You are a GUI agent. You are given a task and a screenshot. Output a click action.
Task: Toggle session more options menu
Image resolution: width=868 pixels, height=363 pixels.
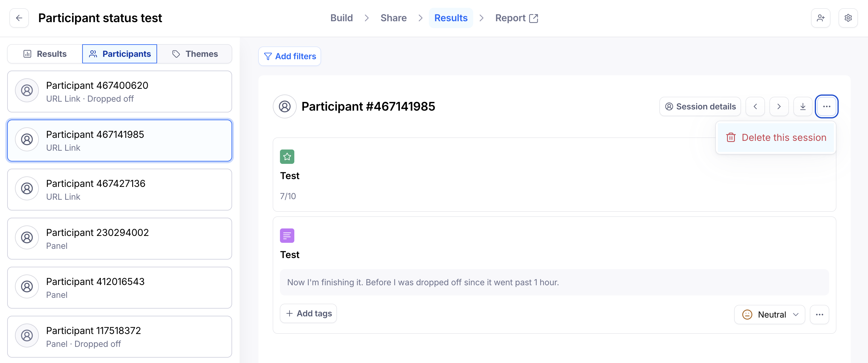pos(826,106)
